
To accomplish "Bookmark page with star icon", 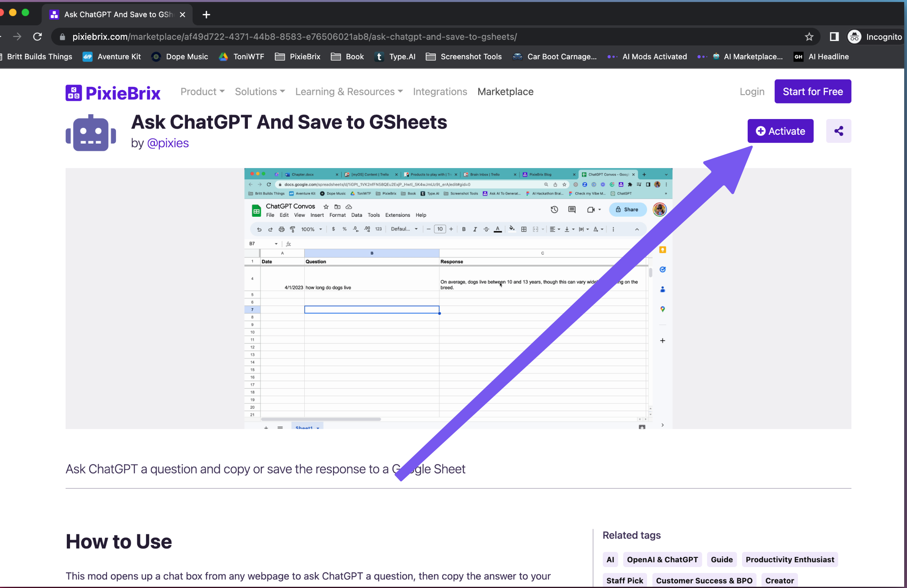I will pyautogui.click(x=809, y=37).
